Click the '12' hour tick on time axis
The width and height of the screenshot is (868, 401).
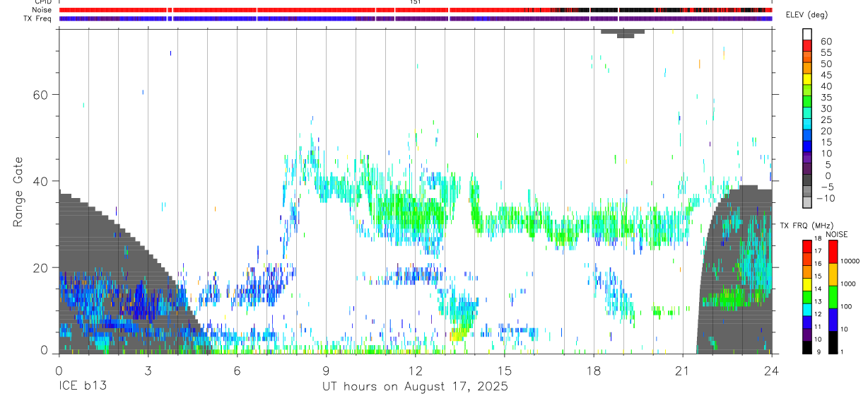coord(415,371)
